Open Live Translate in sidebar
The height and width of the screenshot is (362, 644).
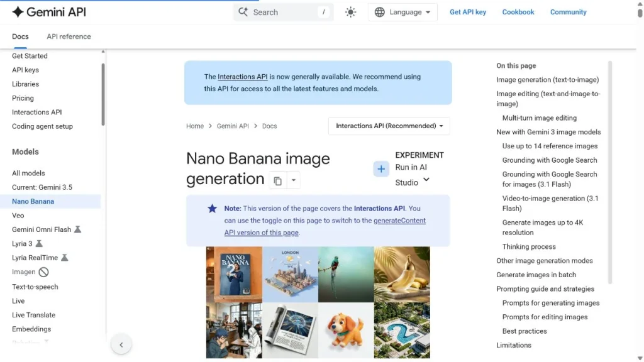pos(34,315)
